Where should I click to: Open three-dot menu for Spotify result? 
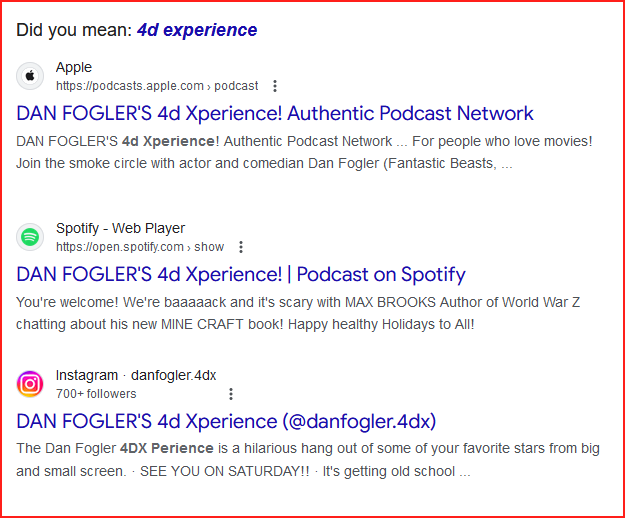click(x=241, y=247)
